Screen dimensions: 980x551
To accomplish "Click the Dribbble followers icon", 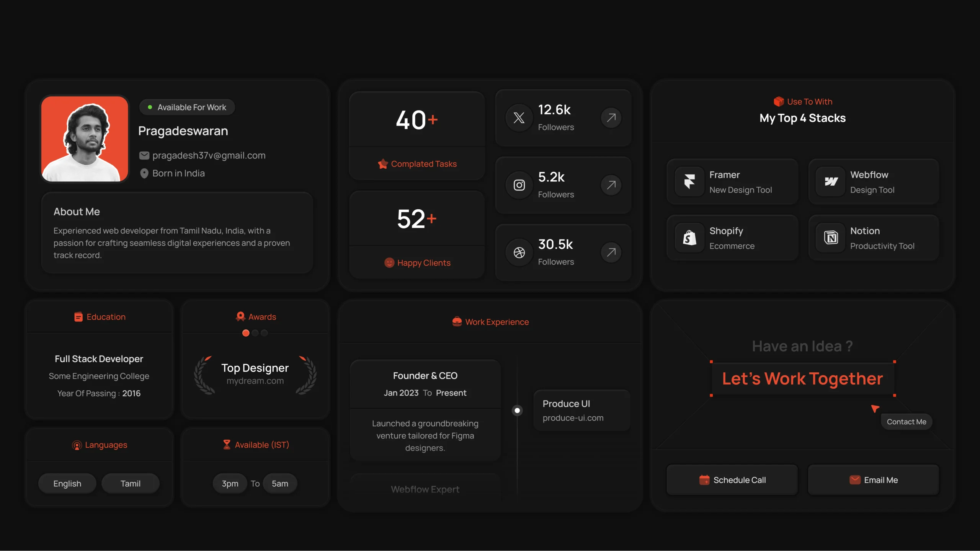I will [x=519, y=252].
